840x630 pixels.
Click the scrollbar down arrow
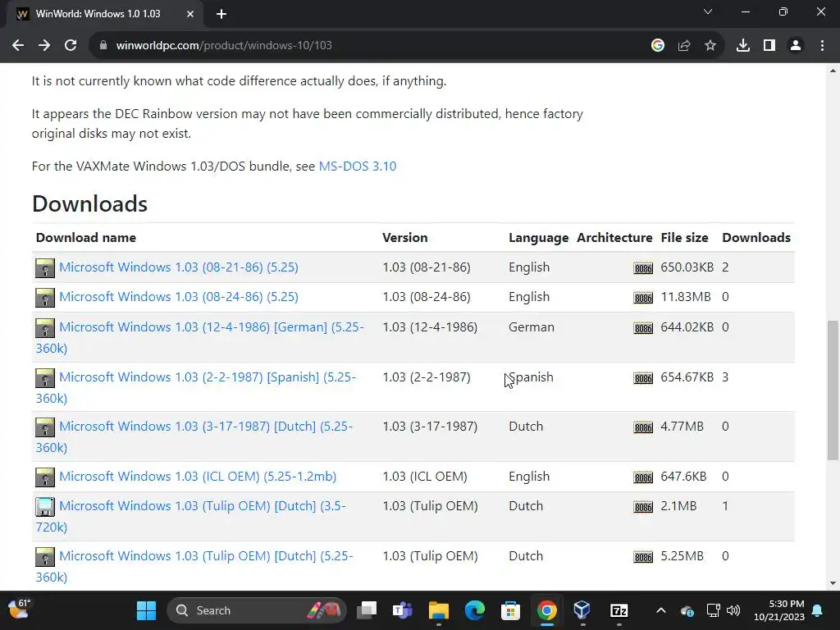coord(833,583)
